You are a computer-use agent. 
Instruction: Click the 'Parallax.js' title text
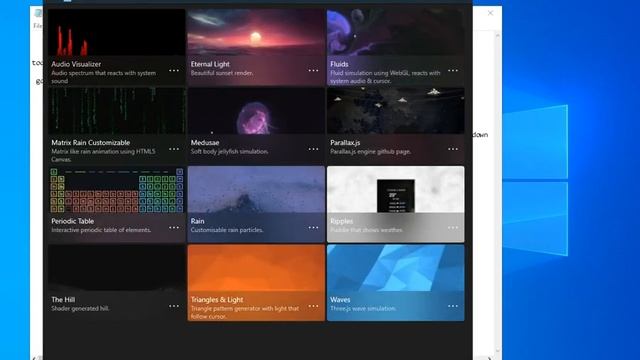pos(345,142)
